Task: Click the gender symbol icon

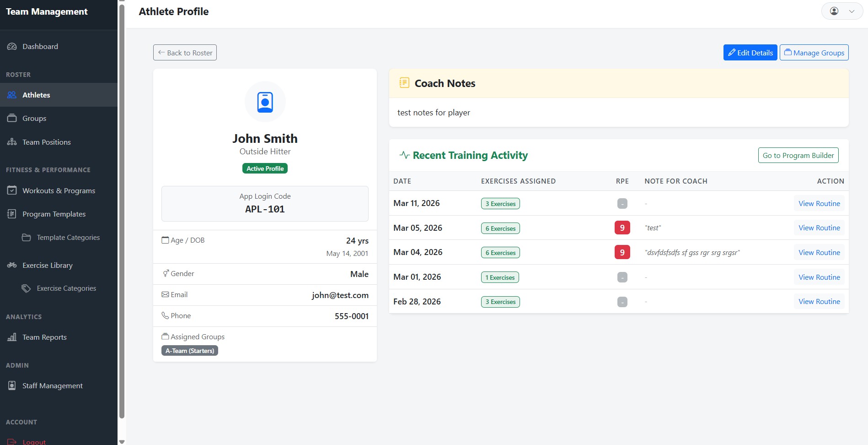Action: 166,273
